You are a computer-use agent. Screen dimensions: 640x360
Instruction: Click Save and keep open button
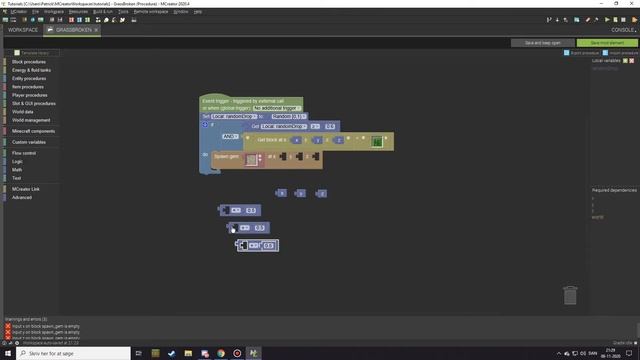point(542,43)
